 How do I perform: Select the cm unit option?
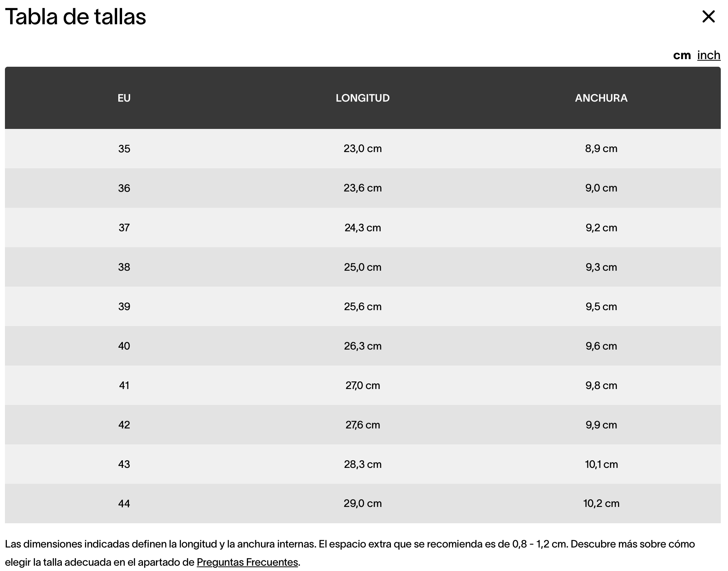click(682, 55)
